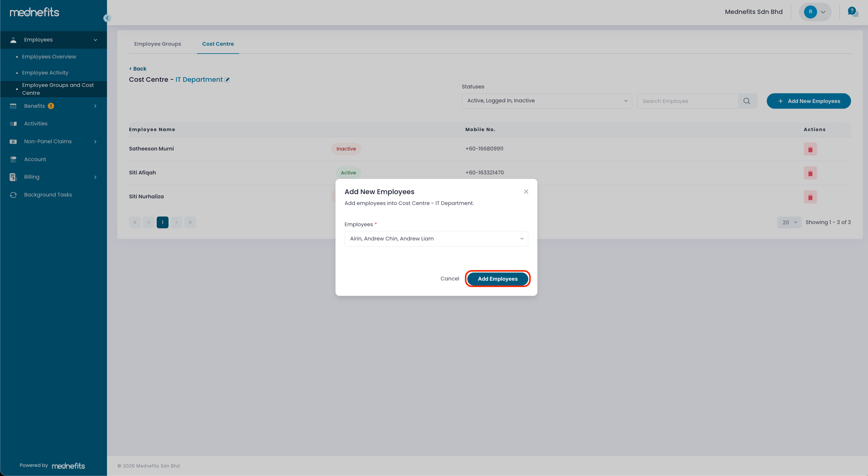Cancel the Add New Employees dialog
The height and width of the screenshot is (476, 868).
pos(449,279)
